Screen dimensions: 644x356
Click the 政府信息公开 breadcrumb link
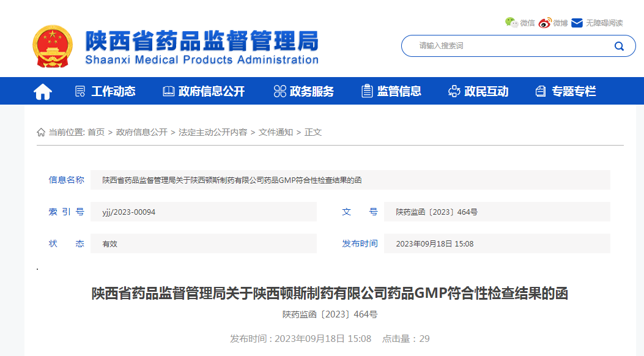pyautogui.click(x=142, y=132)
